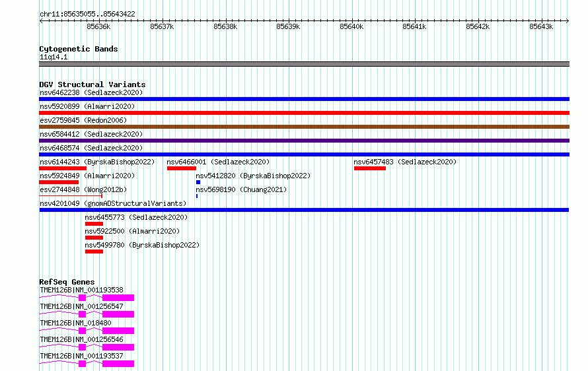
Task: Click the magenta exon glyph for NM_001256547
Action: point(118,314)
